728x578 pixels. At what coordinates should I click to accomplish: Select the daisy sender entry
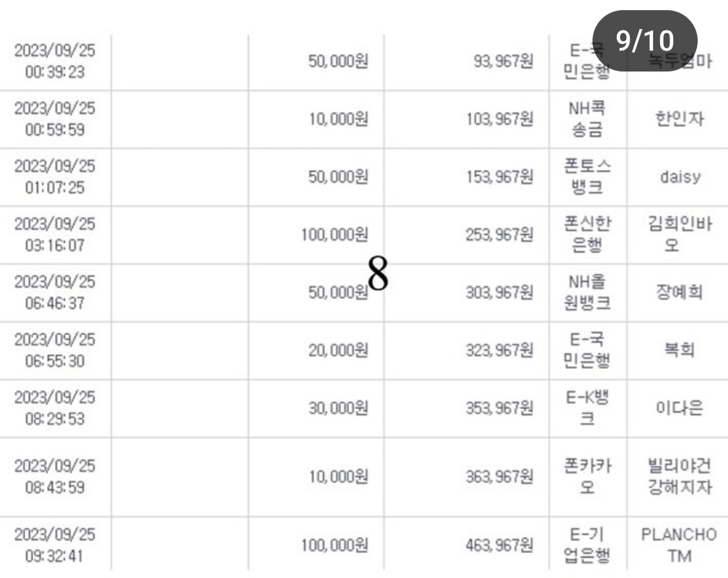(x=679, y=177)
